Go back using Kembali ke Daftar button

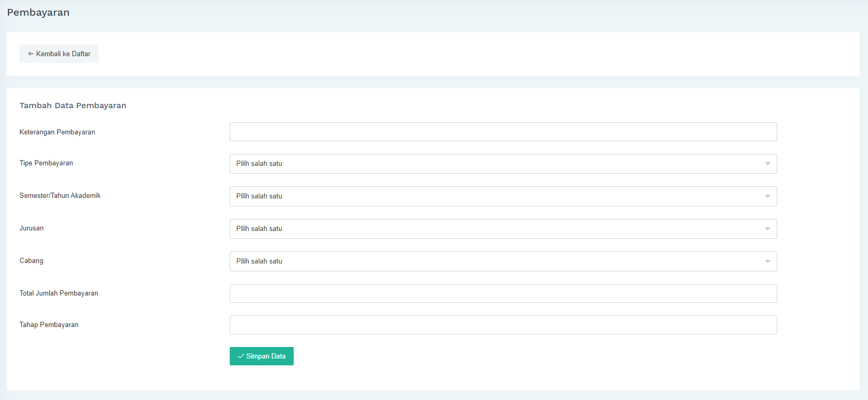[x=59, y=54]
